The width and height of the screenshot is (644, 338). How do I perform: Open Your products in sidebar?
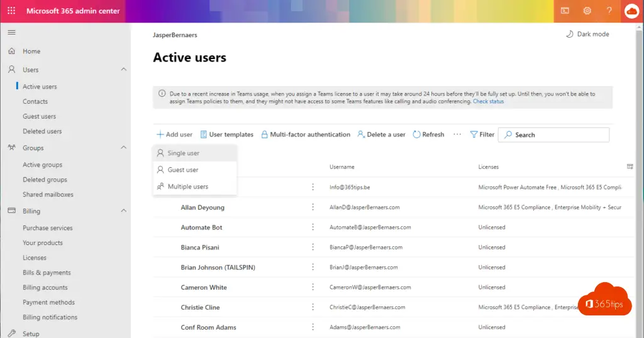(43, 243)
